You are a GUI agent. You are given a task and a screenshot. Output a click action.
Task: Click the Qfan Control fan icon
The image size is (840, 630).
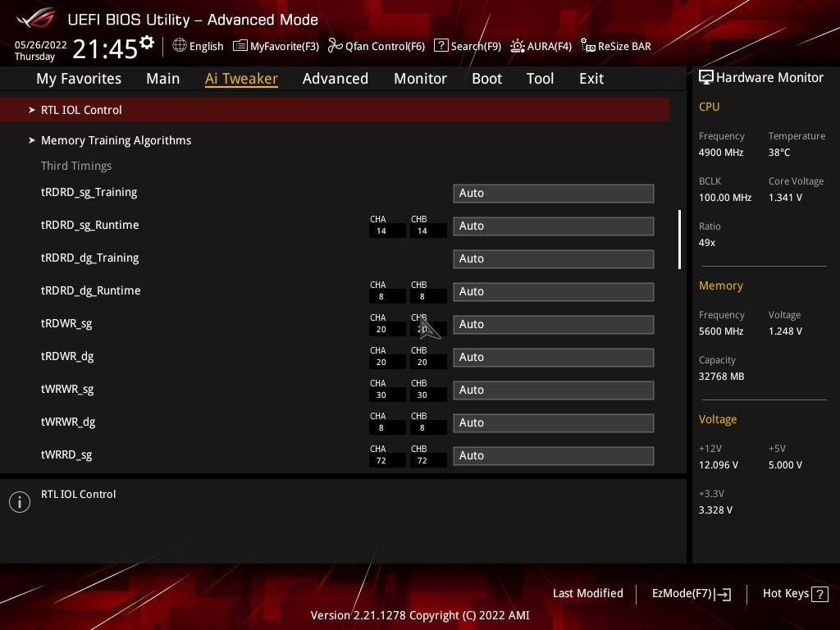pyautogui.click(x=336, y=46)
